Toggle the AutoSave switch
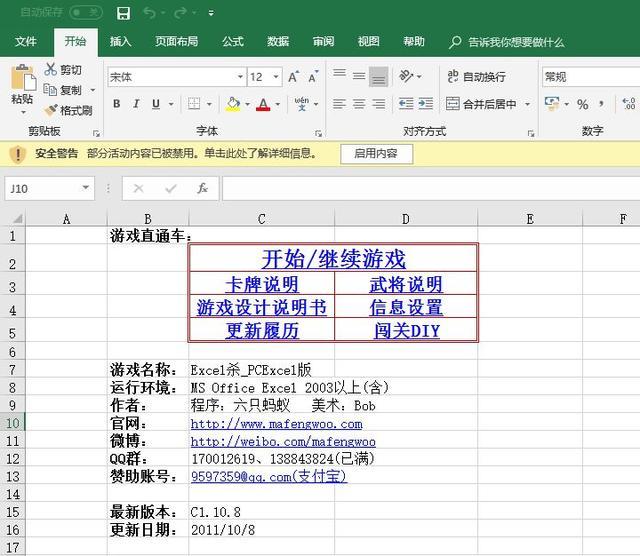This screenshot has width=640, height=556. click(x=85, y=13)
